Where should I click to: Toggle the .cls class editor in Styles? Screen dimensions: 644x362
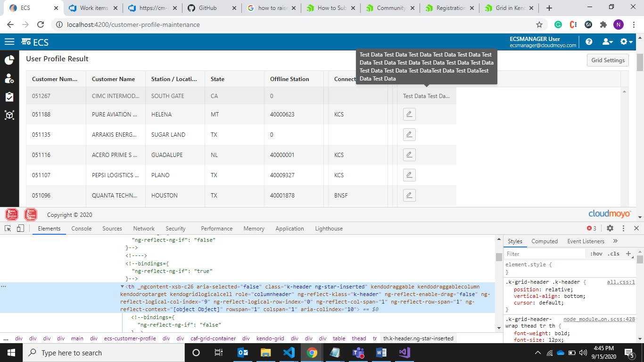click(x=613, y=254)
